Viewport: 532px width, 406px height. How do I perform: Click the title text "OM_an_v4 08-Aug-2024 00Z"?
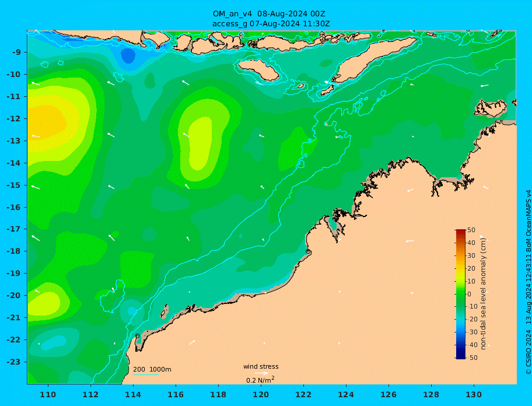[x=269, y=14]
